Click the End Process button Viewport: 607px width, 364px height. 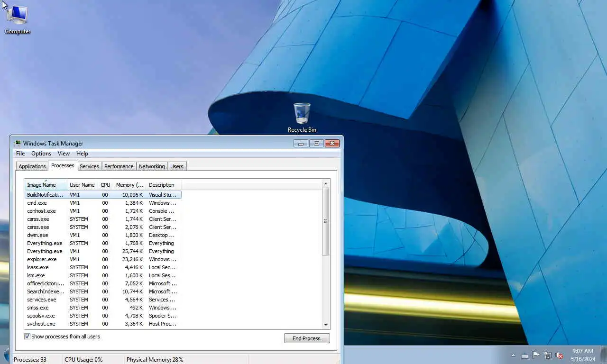[306, 338]
